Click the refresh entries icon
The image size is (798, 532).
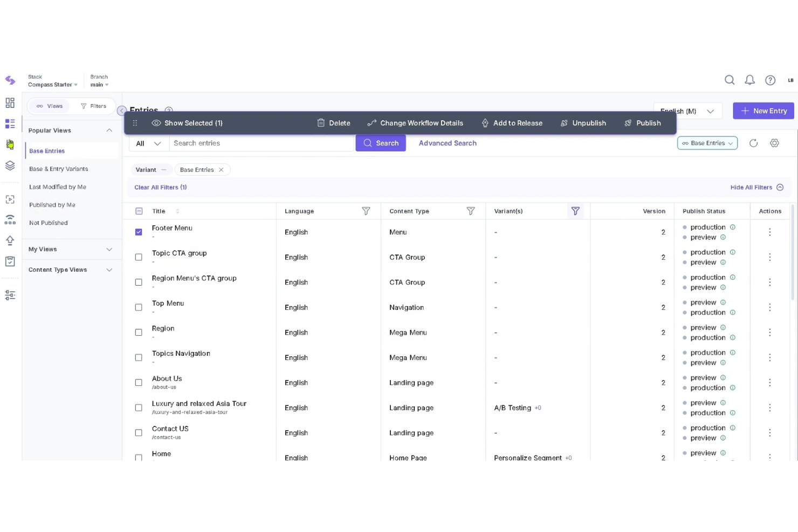tap(754, 143)
